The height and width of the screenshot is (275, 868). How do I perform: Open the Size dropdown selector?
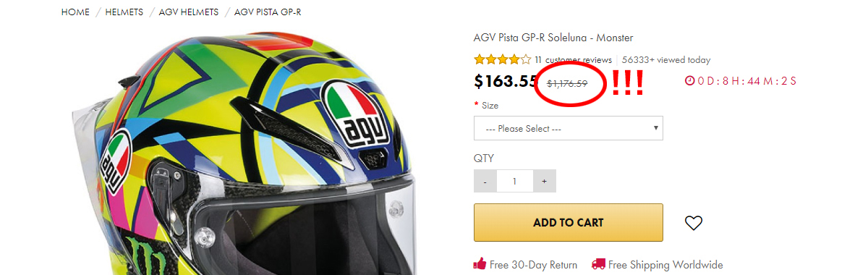click(569, 128)
